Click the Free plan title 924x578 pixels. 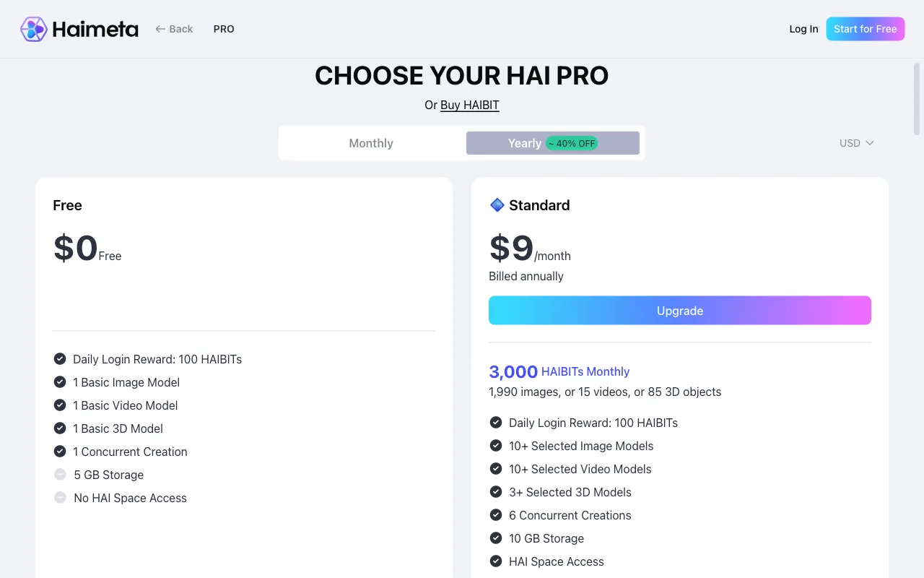tap(67, 205)
